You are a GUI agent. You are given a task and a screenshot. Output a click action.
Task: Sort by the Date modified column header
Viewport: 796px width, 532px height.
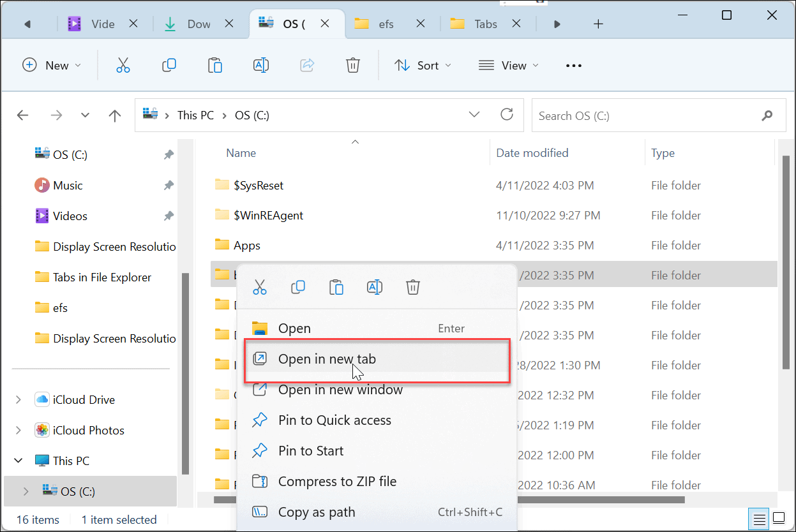532,153
